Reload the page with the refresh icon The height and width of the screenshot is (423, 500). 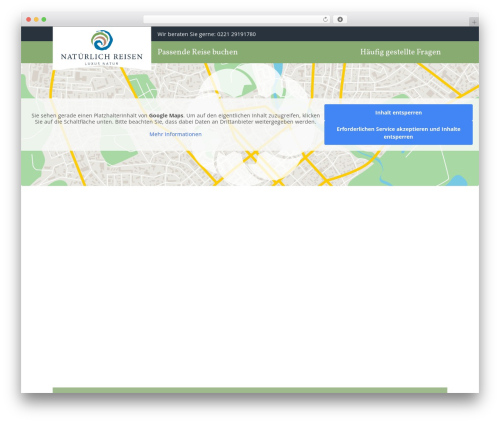point(325,19)
